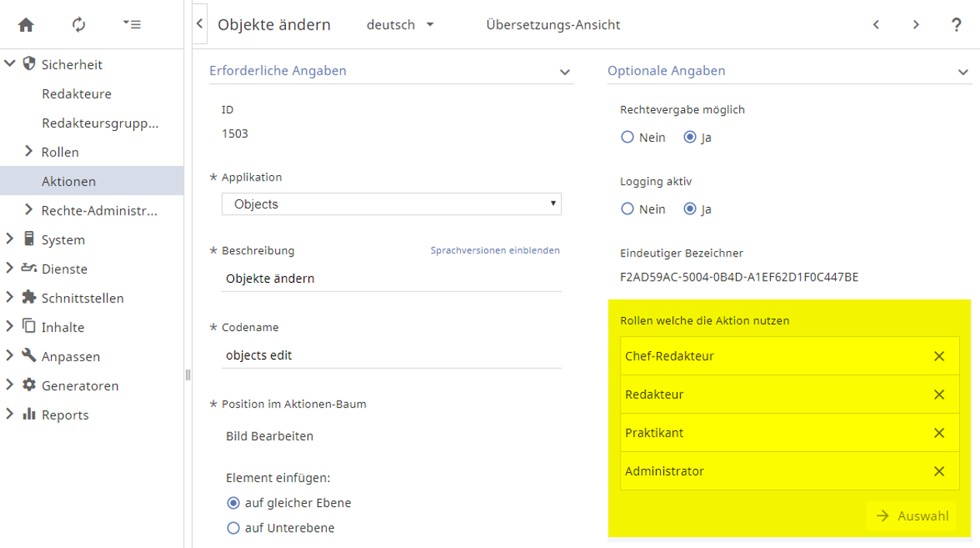Image resolution: width=980 pixels, height=548 pixels.
Task: Click the home icon in sidebar toolbar
Action: pyautogui.click(x=26, y=25)
